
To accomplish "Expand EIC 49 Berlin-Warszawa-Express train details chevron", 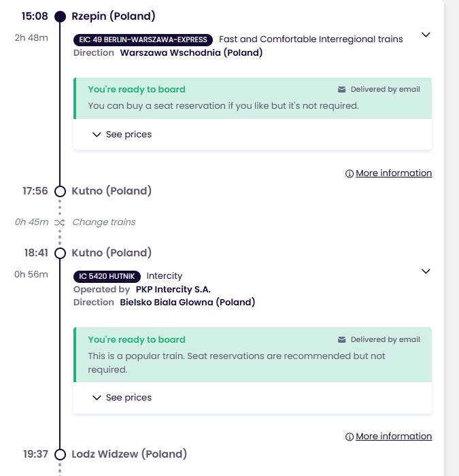I will pyautogui.click(x=426, y=35).
